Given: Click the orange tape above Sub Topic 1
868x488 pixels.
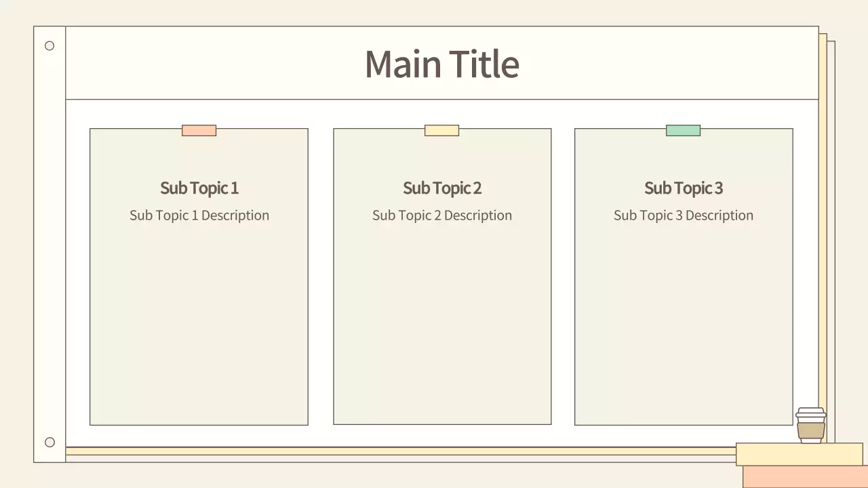Looking at the screenshot, I should (x=199, y=130).
